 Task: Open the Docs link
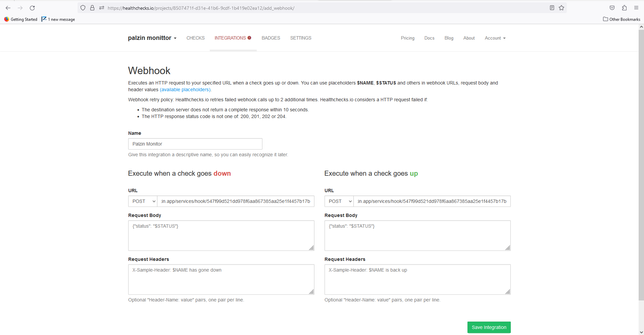[430, 38]
